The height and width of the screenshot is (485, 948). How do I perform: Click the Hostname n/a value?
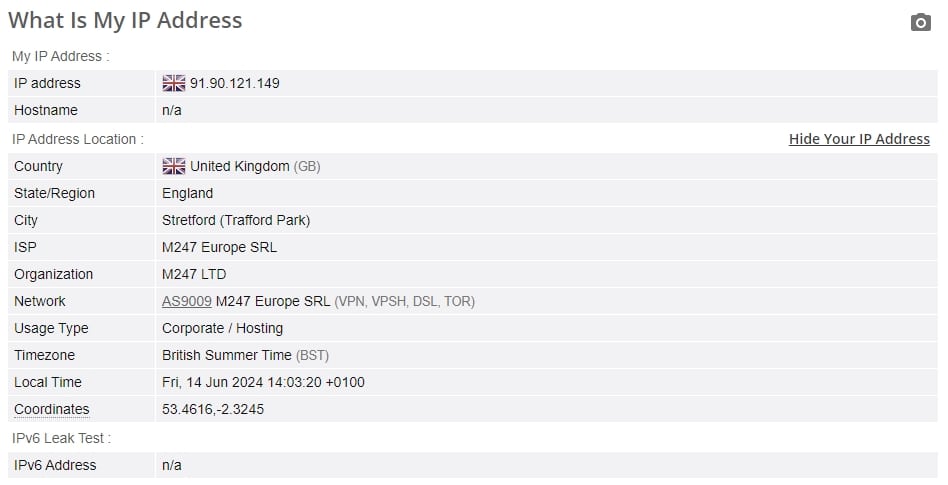coord(172,110)
